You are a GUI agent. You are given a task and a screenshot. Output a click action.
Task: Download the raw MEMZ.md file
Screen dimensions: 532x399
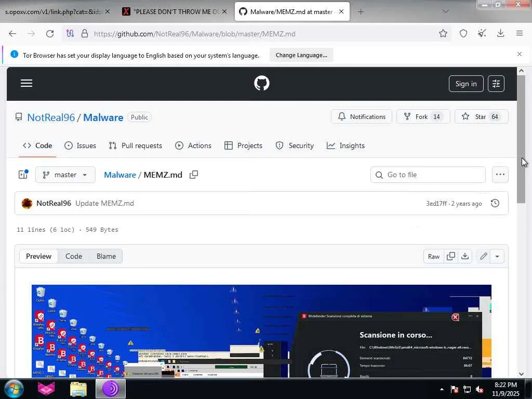click(465, 256)
